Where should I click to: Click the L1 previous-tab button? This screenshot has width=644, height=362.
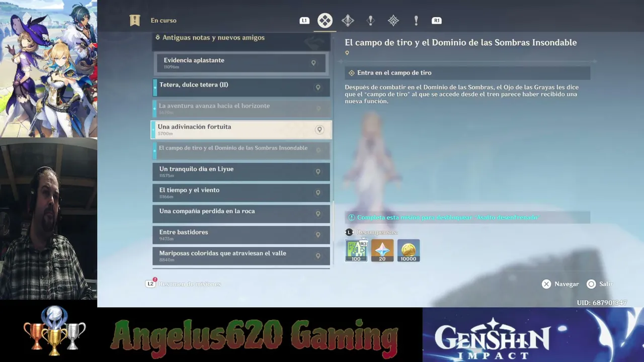point(304,21)
